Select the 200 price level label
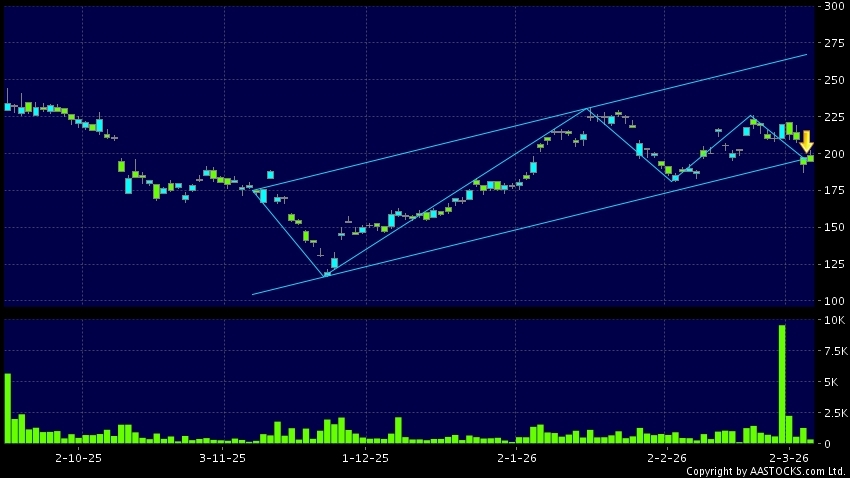850x478 pixels. tap(830, 154)
